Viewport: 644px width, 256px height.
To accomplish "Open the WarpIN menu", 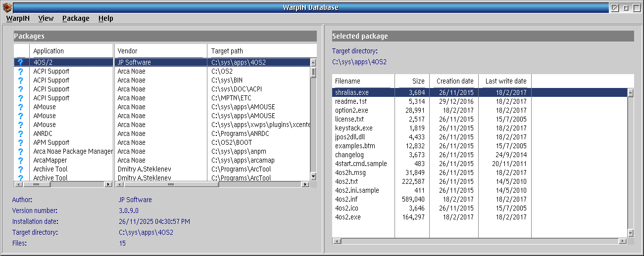I will (18, 18).
